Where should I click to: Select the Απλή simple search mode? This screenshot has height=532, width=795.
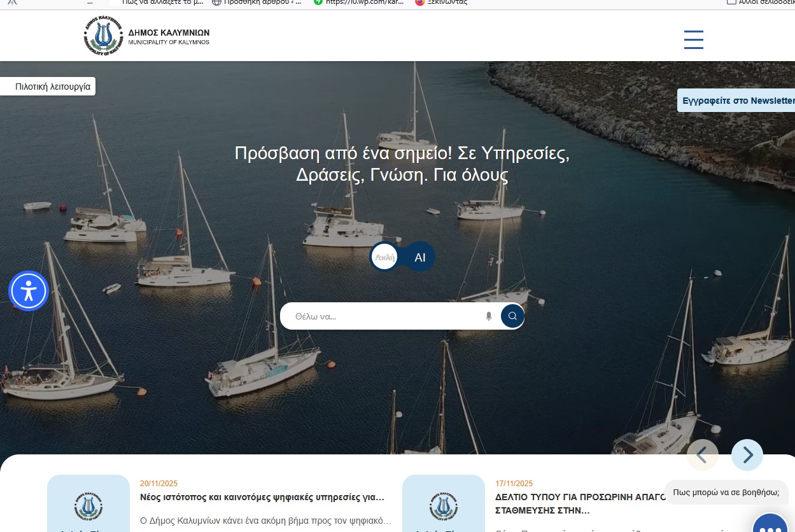coord(384,257)
